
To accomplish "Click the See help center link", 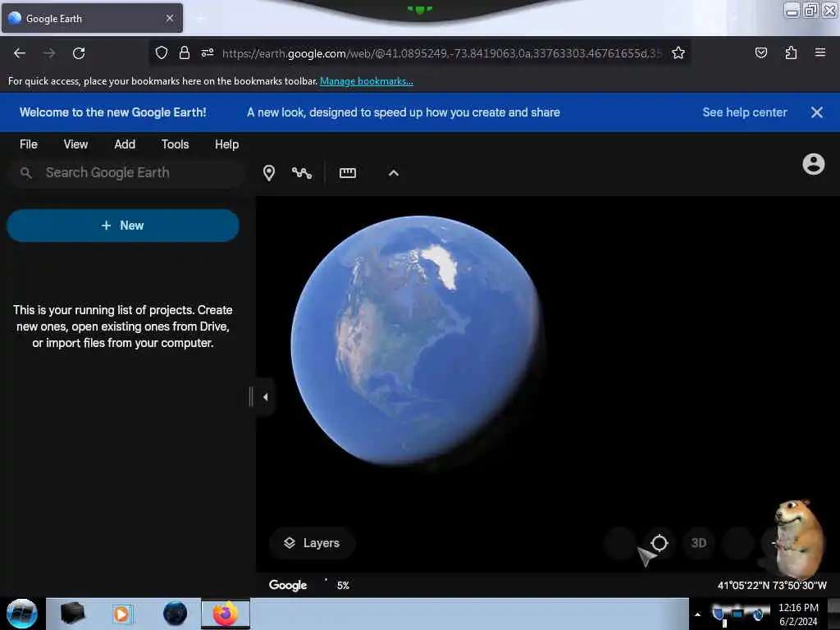I will coord(745,112).
